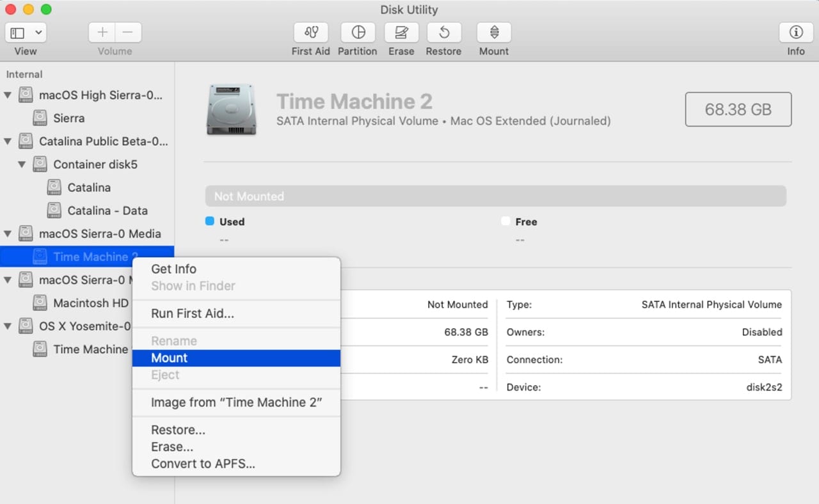
Task: Select Convert to APFS... option
Action: point(203,464)
